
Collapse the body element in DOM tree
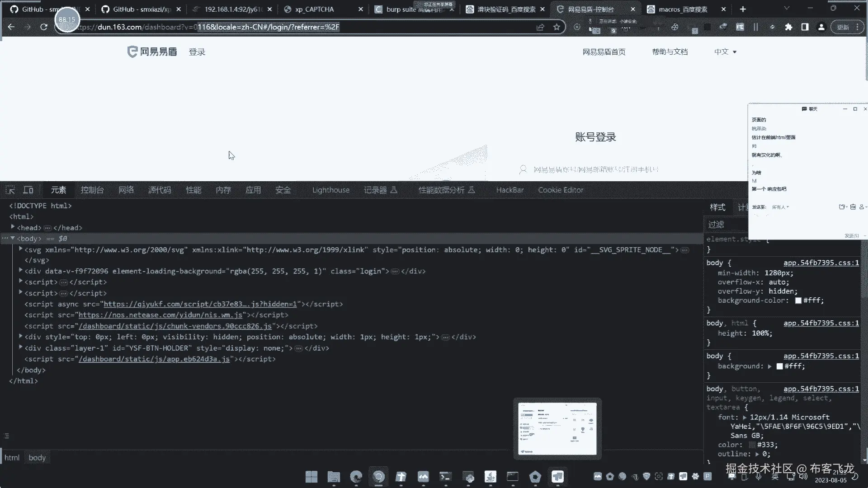point(13,238)
